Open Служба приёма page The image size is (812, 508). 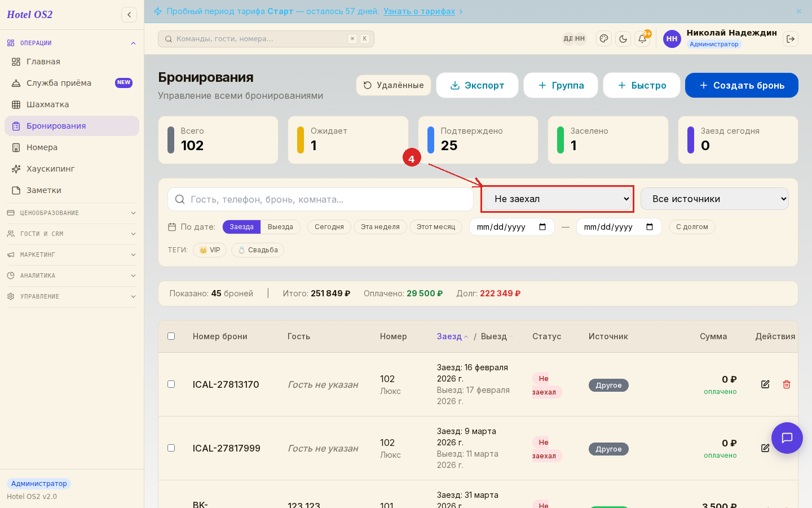(x=72, y=83)
